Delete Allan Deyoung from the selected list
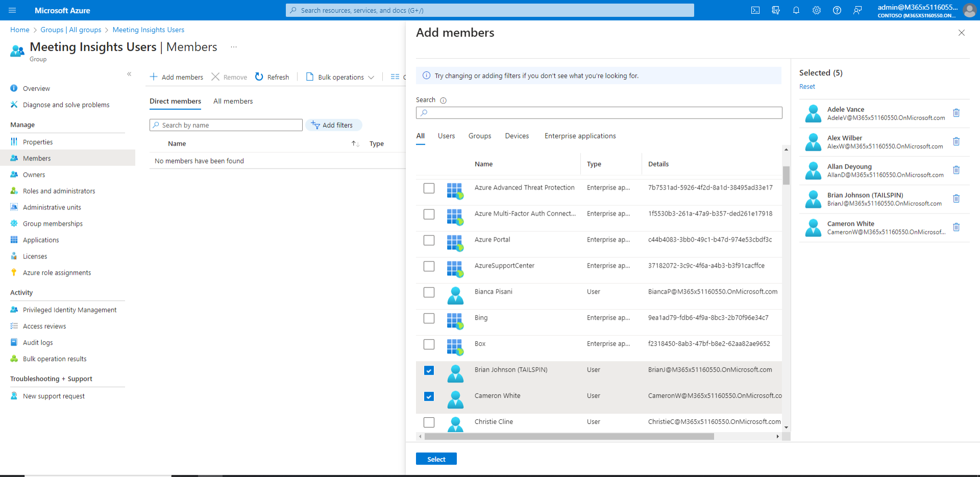The image size is (980, 477). 957,170
